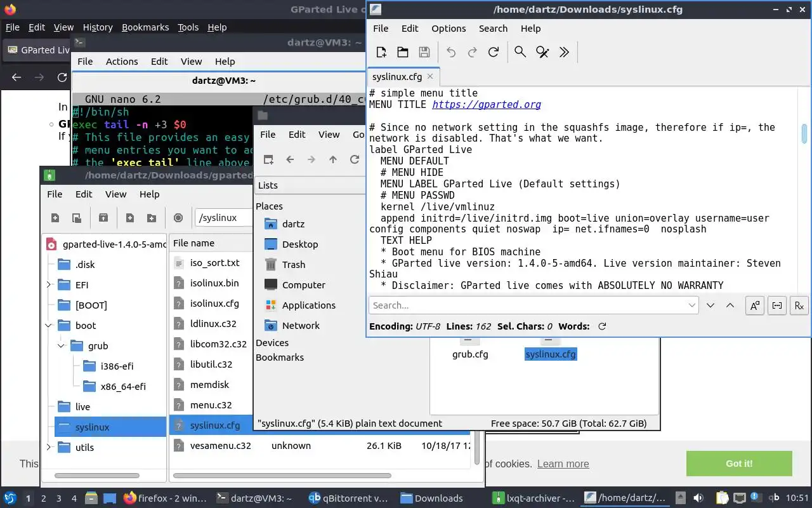Expand the editor toolbar overflow chevron

(x=564, y=52)
